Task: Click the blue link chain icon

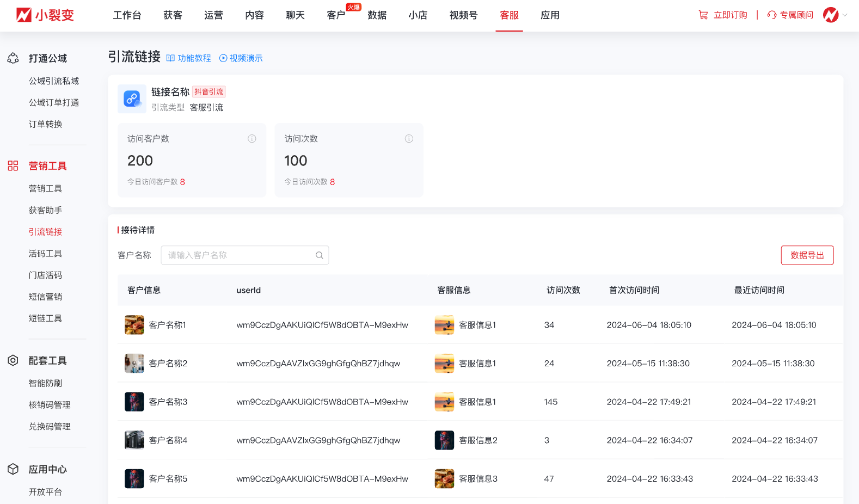Action: (x=132, y=99)
